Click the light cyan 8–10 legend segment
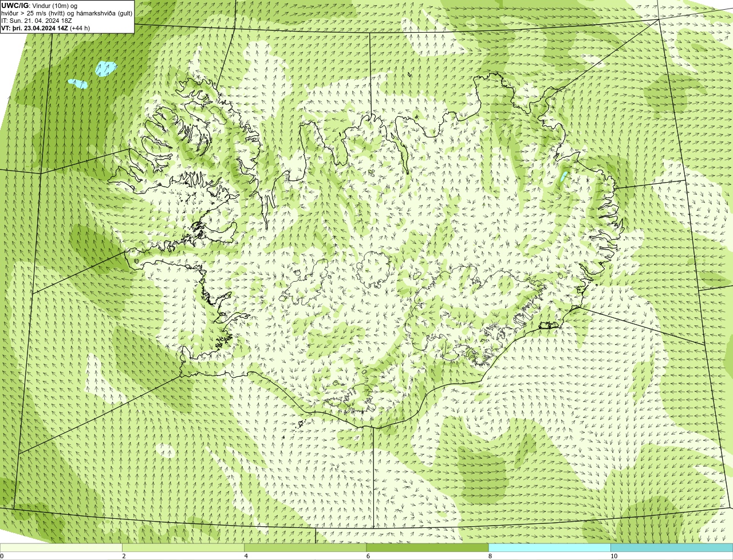 pyautogui.click(x=549, y=547)
